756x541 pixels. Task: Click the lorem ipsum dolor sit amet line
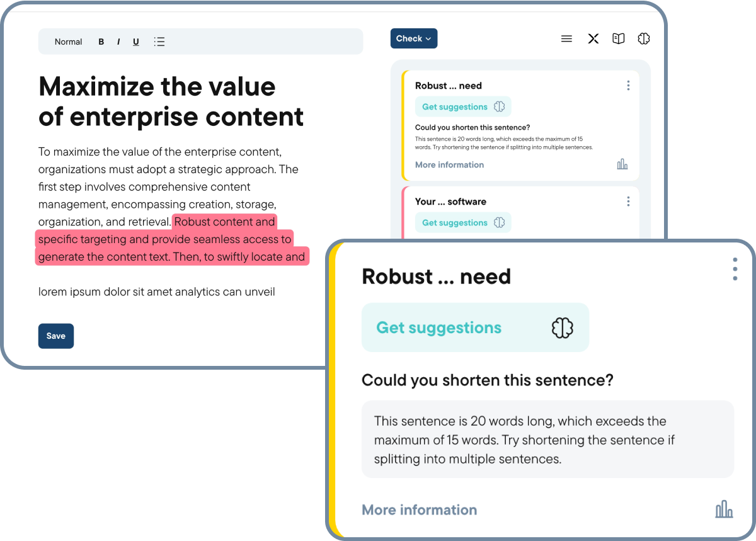pos(157,292)
